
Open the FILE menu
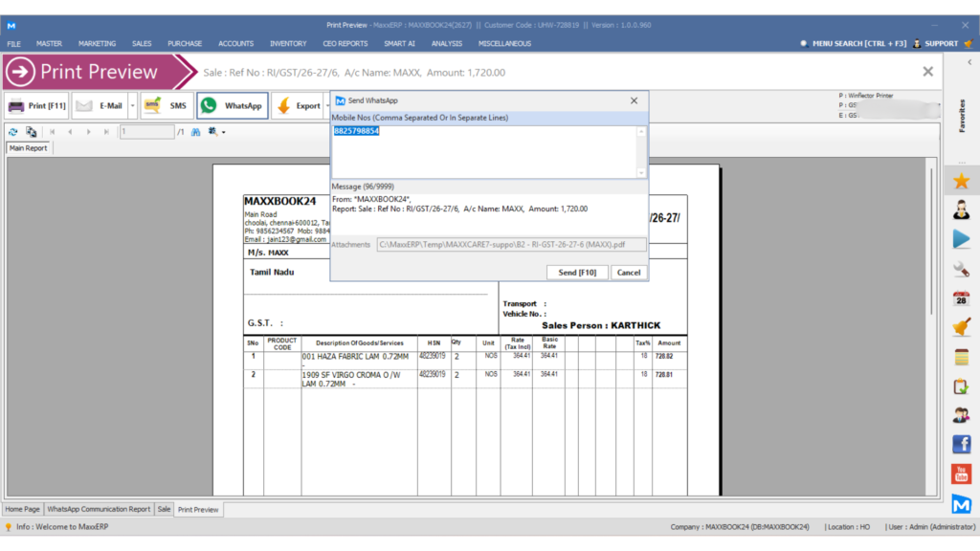pos(13,44)
